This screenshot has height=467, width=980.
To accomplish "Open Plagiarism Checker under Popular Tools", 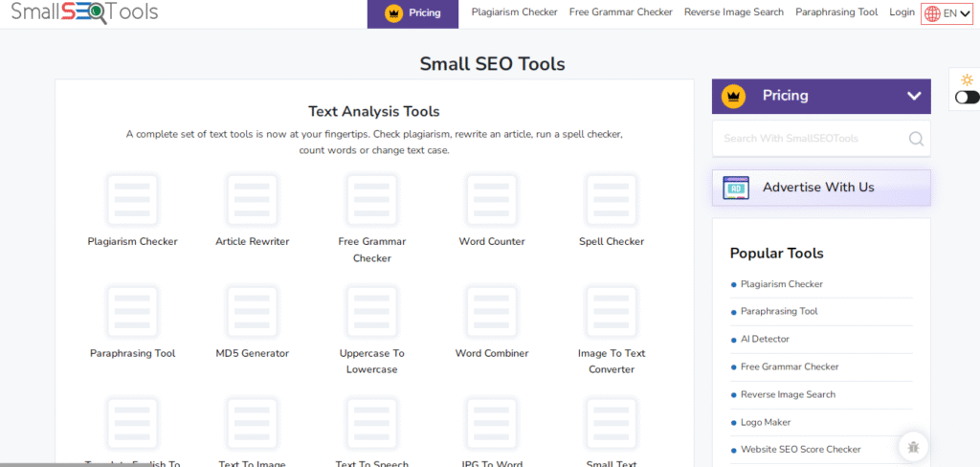I will pyautogui.click(x=782, y=284).
